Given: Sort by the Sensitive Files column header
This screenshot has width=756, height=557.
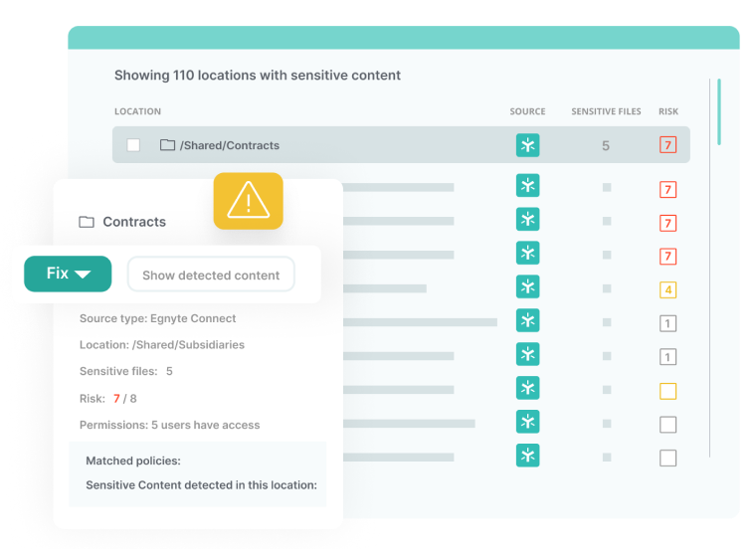Looking at the screenshot, I should click(x=606, y=111).
